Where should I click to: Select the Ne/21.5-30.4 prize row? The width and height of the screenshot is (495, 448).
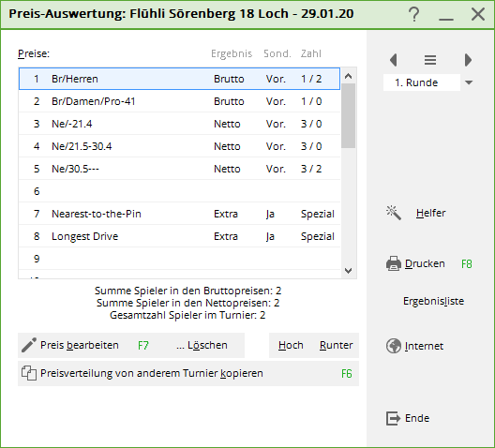click(x=180, y=146)
